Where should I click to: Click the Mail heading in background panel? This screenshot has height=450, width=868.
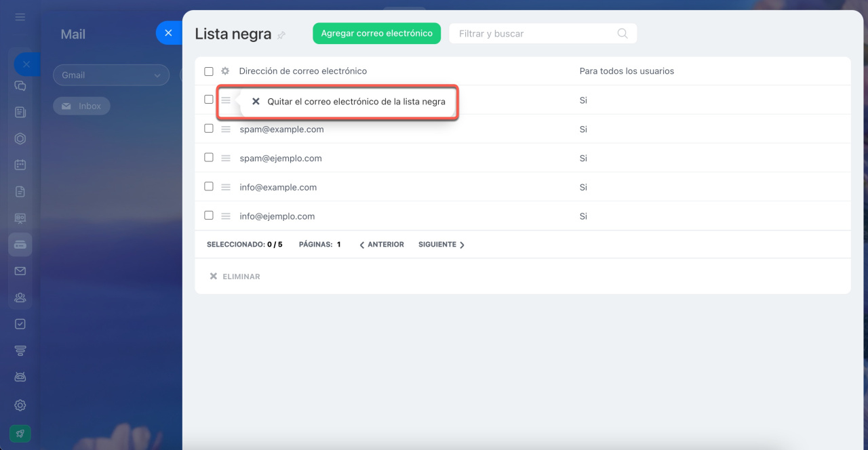[73, 35]
